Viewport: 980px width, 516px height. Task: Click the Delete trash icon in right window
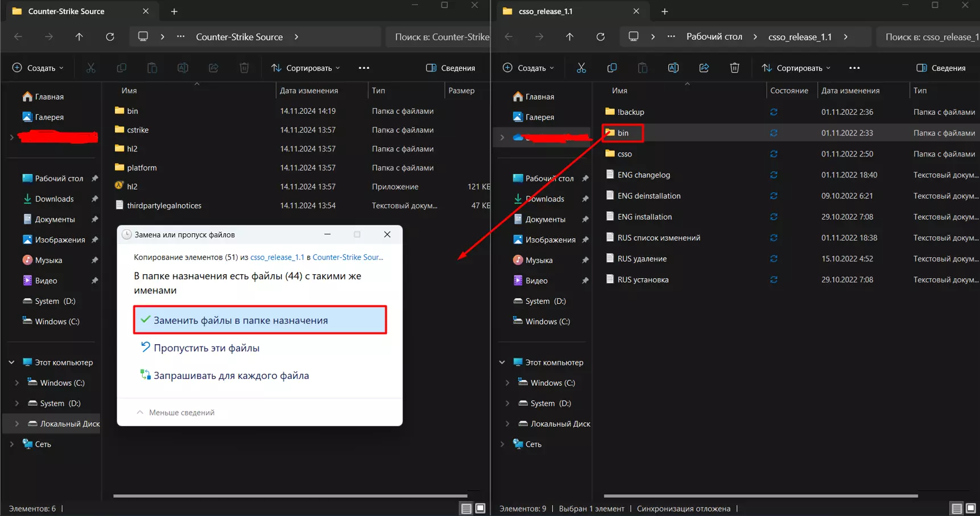(x=734, y=68)
